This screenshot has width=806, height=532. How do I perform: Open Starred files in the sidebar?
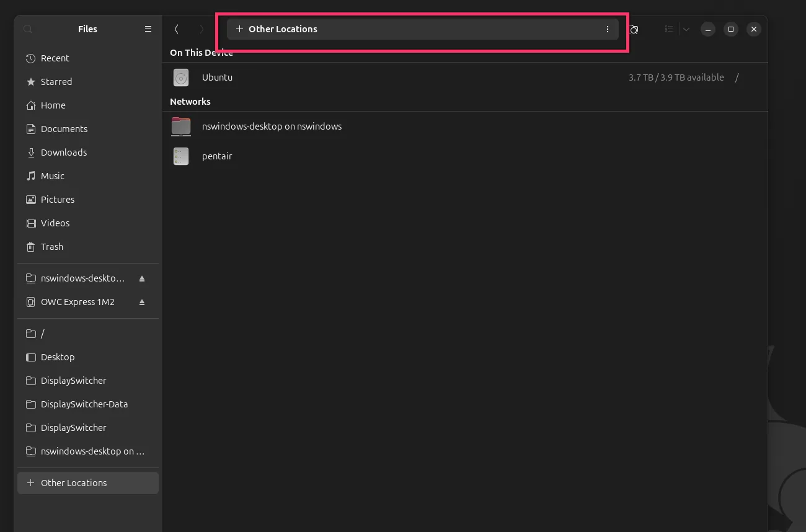[x=88, y=82]
